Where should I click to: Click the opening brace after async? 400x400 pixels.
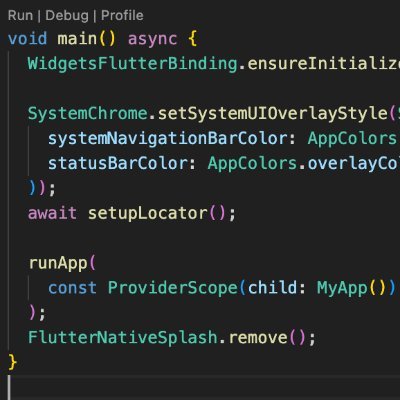(193, 39)
